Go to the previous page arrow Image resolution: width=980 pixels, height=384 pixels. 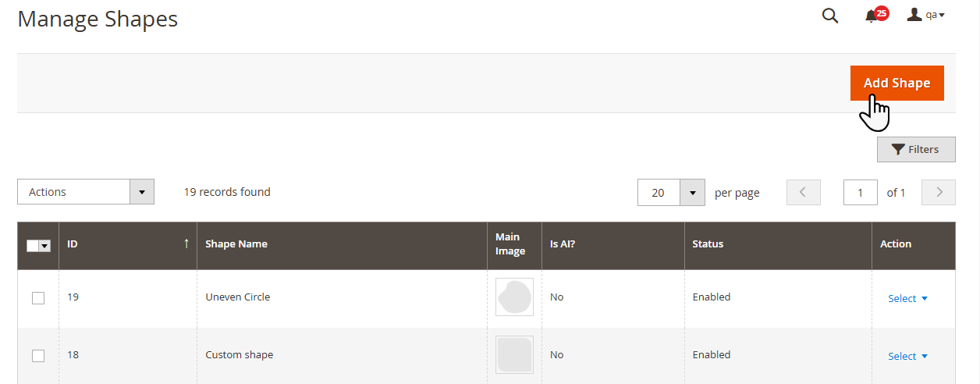804,192
